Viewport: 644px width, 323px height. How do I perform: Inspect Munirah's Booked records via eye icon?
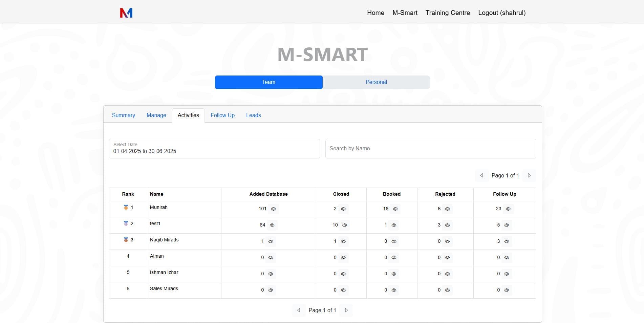coord(395,209)
